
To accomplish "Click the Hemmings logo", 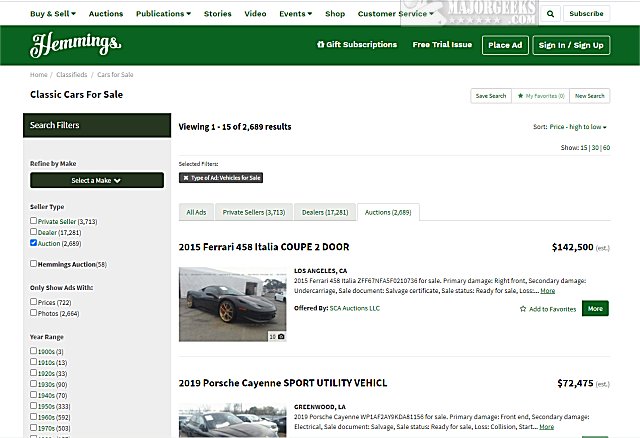I will [x=76, y=44].
